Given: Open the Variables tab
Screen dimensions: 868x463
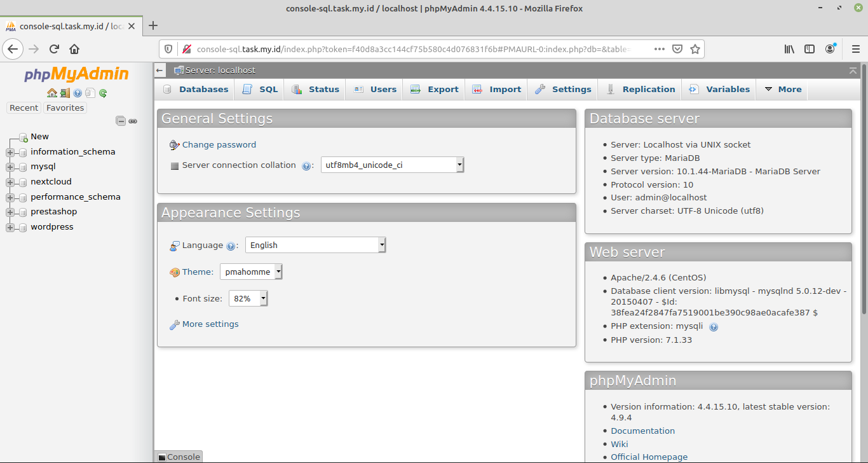Looking at the screenshot, I should pyautogui.click(x=719, y=90).
